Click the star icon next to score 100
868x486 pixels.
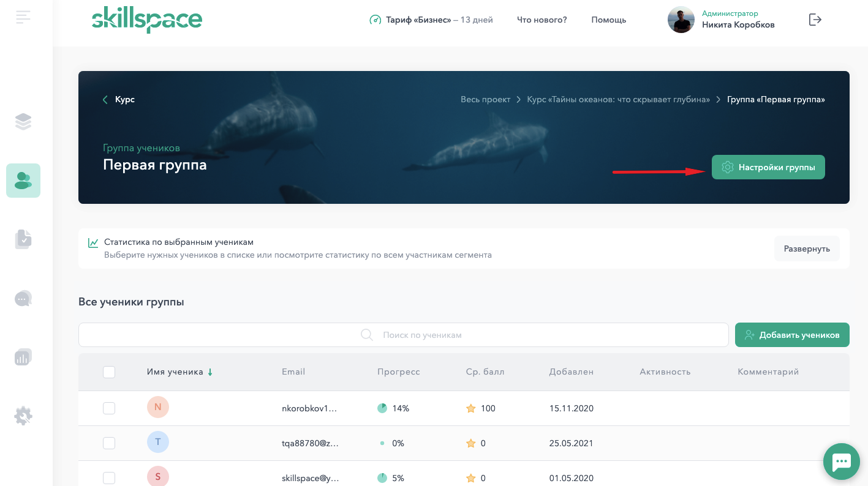click(470, 408)
